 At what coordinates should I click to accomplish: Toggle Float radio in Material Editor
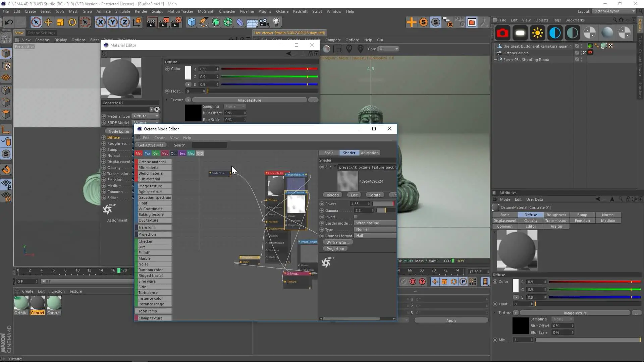tap(167, 91)
